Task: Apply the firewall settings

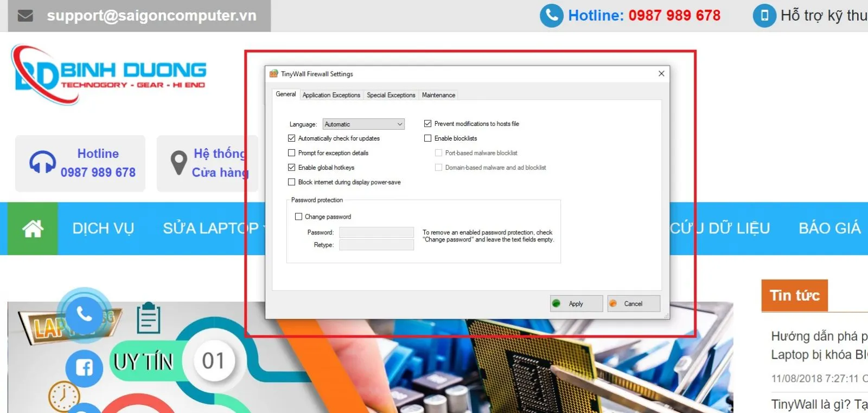Action: click(x=577, y=303)
